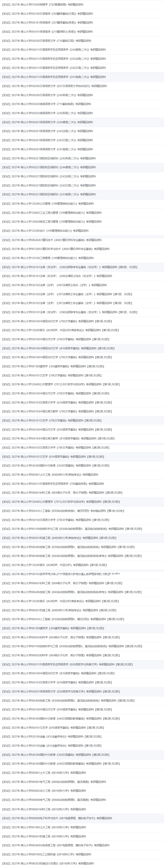Image resolution: width=164 pixels, height=868 pixels.
Task: Open 025100金融《431金融学综合》第1册 link
Action: tap(52, 746)
